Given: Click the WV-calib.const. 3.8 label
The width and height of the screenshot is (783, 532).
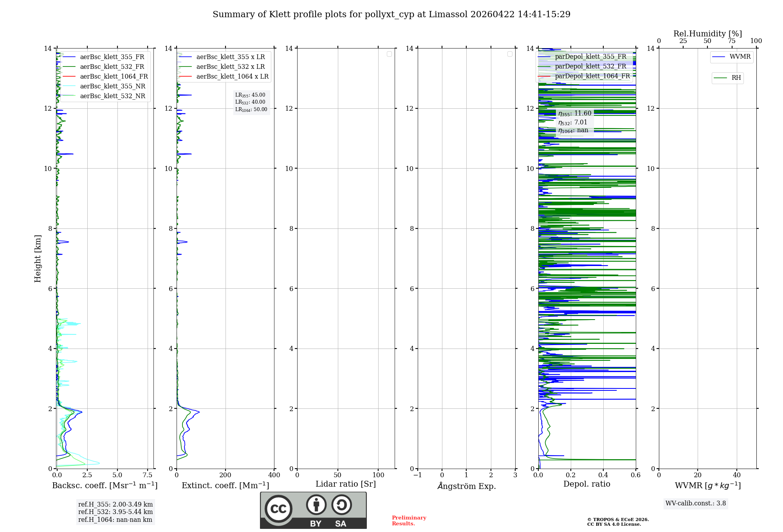Looking at the screenshot, I should coord(695,503).
